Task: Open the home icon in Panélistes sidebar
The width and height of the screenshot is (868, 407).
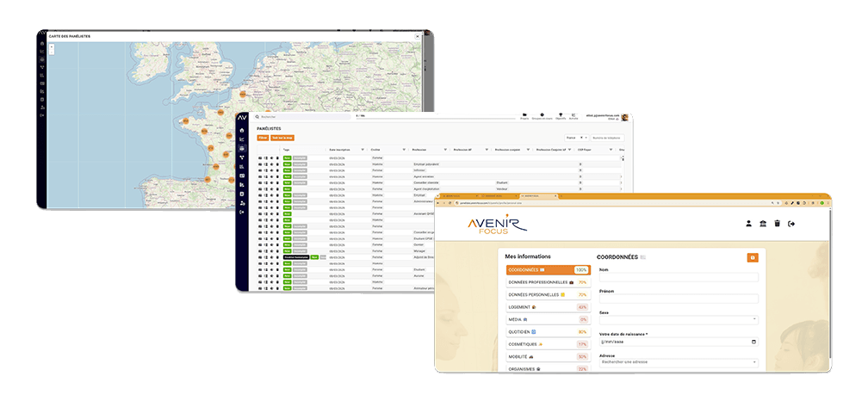Action: pyautogui.click(x=242, y=129)
